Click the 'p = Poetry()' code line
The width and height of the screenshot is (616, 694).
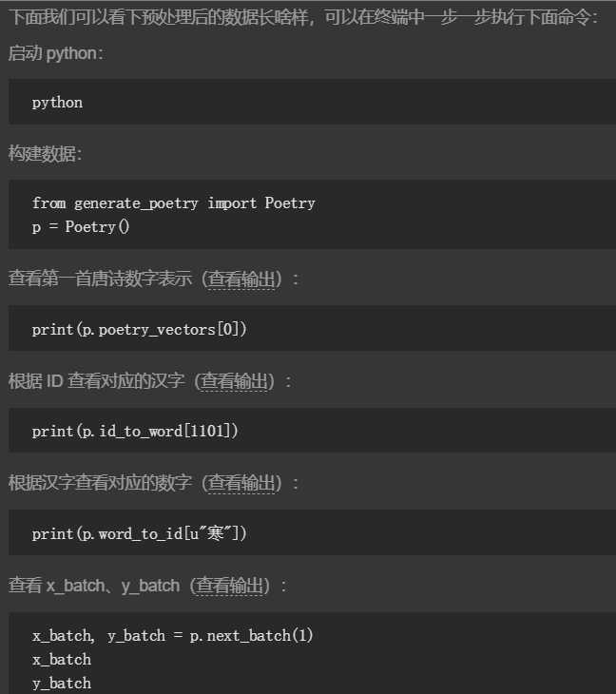point(81,227)
